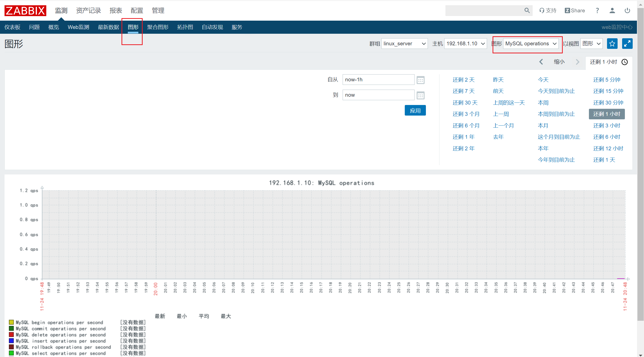The width and height of the screenshot is (644, 357).
Task: Open the 资产记录 main menu
Action: pyautogui.click(x=88, y=11)
